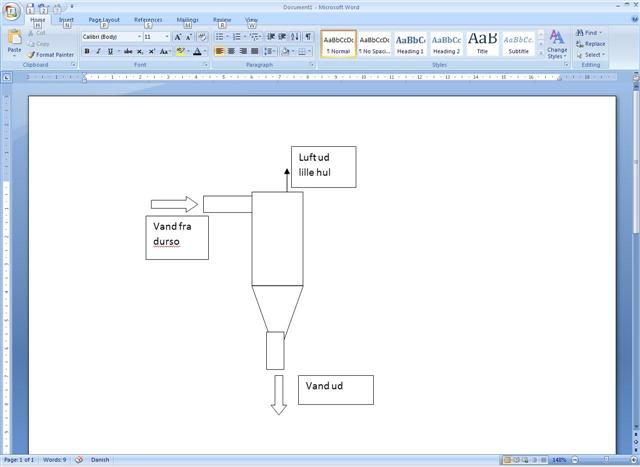Click the Show/Hide paragraph marks icon
The height and width of the screenshot is (467, 640).
coord(308,37)
